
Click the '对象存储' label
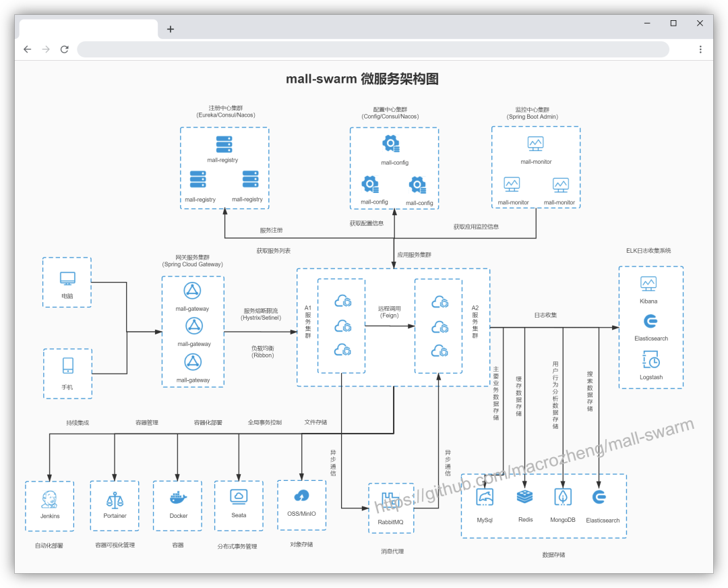point(301,544)
